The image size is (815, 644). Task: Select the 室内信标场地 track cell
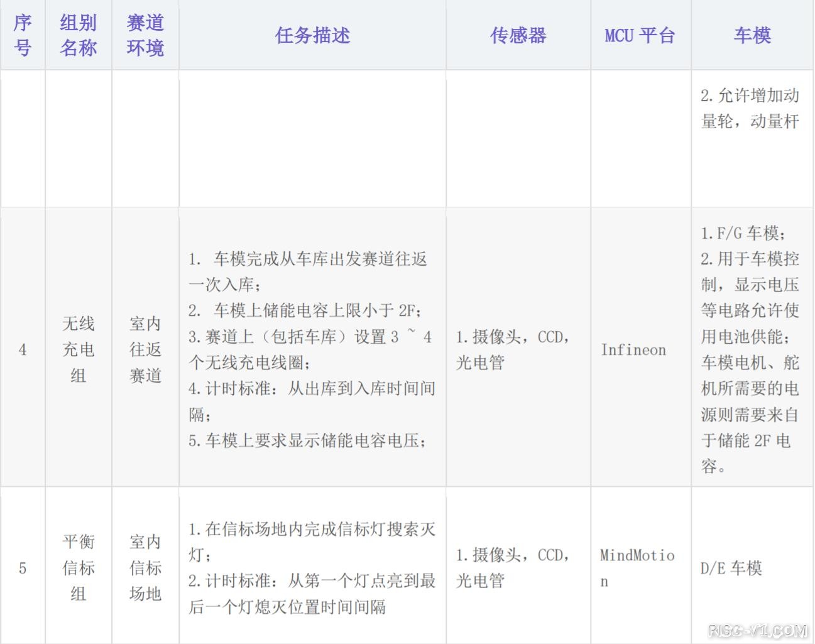coord(145,568)
